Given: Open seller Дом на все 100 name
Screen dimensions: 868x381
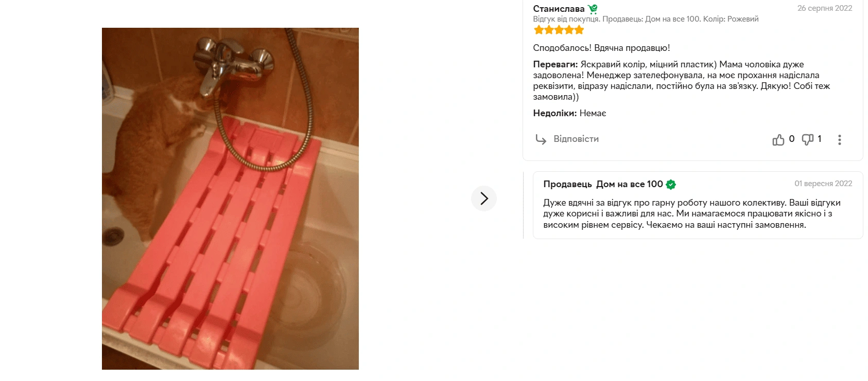Looking at the screenshot, I should tap(629, 184).
